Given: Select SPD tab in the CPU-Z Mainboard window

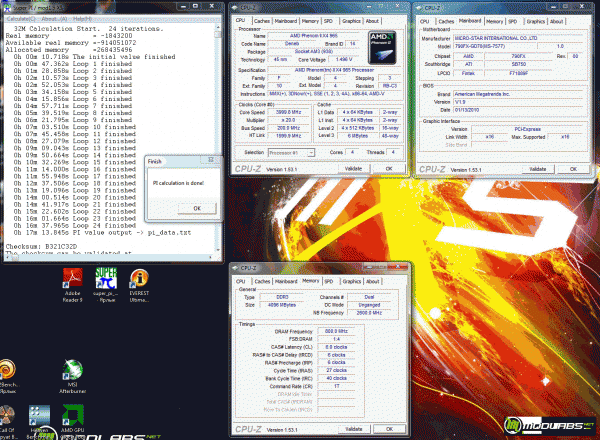Looking at the screenshot, I should coord(513,21).
